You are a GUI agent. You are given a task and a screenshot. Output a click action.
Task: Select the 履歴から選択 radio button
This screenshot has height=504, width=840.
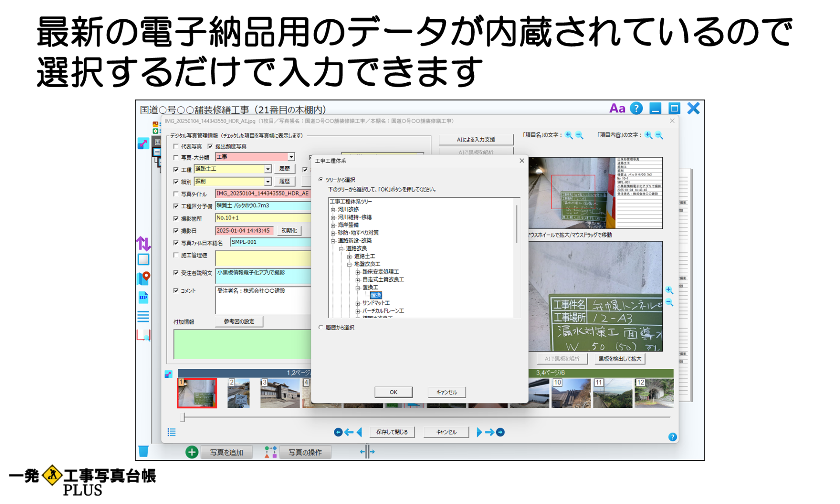[322, 327]
